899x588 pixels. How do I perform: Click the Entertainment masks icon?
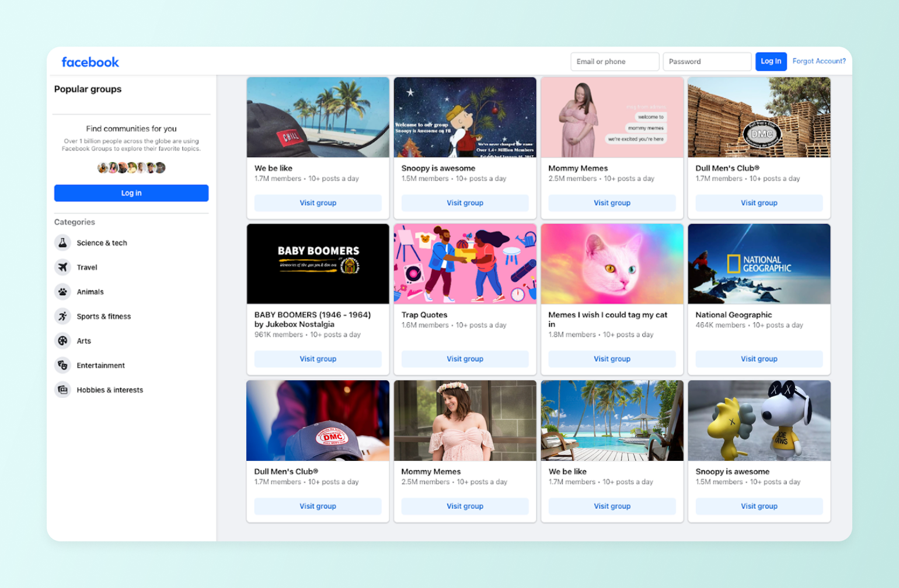point(62,365)
